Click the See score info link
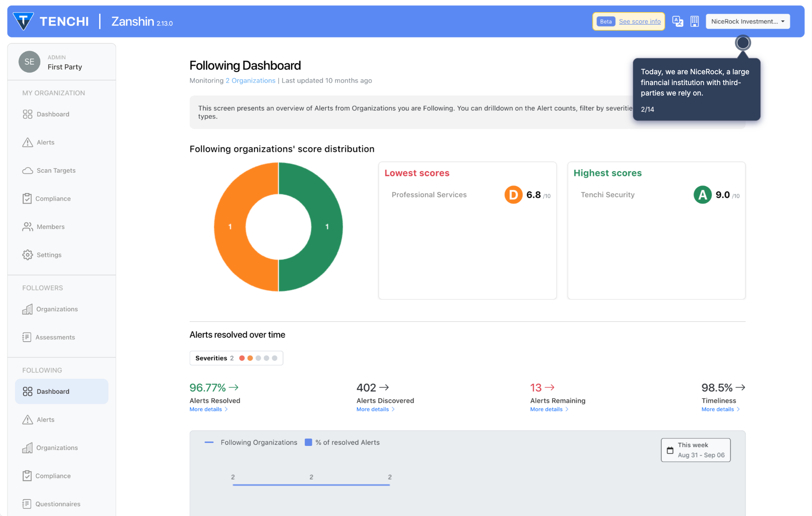Viewport: 812px width, 516px height. click(x=639, y=21)
